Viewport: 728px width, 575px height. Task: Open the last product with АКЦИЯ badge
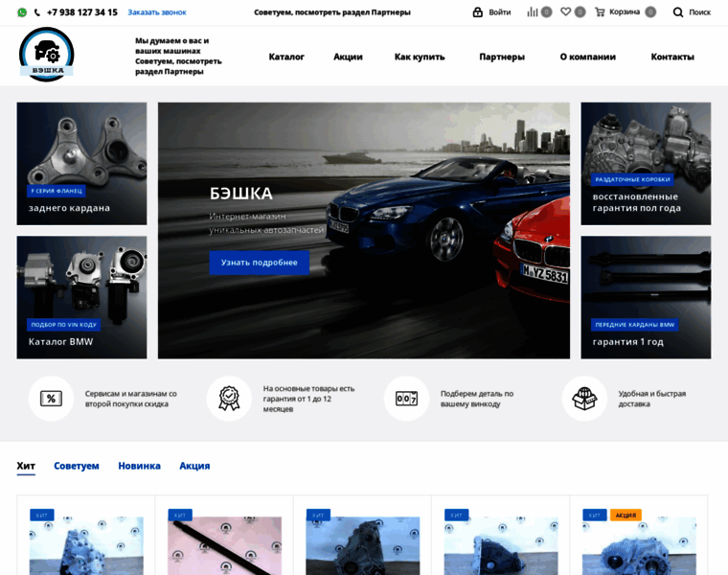coord(639,545)
